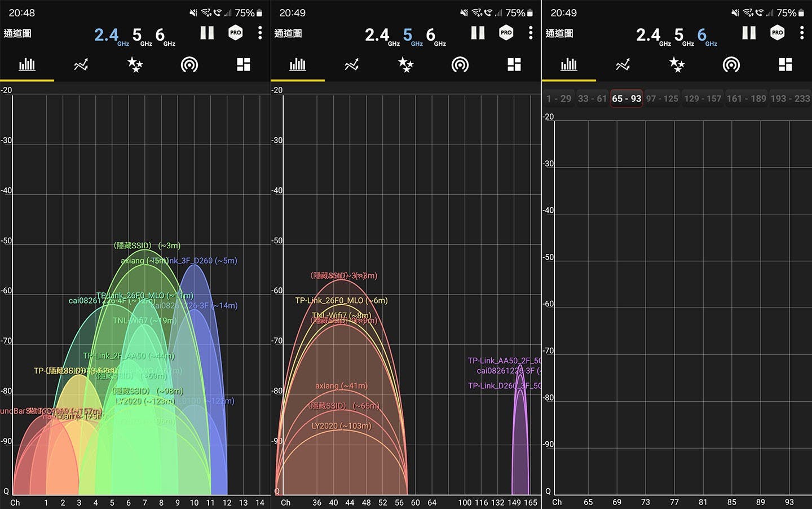
Task: Pause scanning on the 6 GHz screen
Action: pyautogui.click(x=749, y=33)
